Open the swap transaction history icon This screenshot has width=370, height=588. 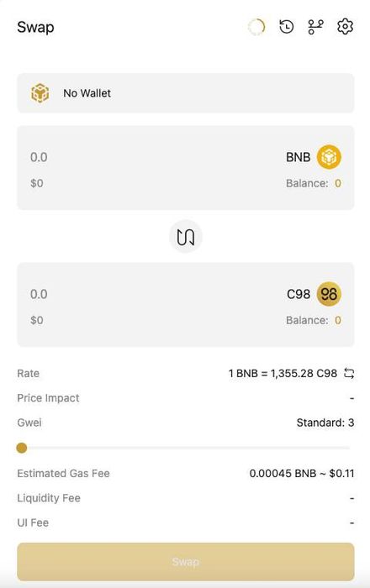coord(286,27)
